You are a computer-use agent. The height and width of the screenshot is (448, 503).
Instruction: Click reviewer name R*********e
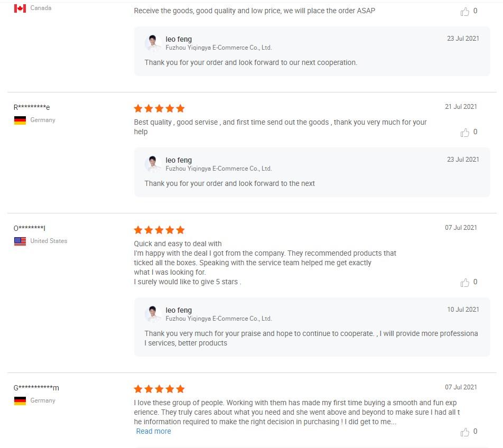coord(32,107)
